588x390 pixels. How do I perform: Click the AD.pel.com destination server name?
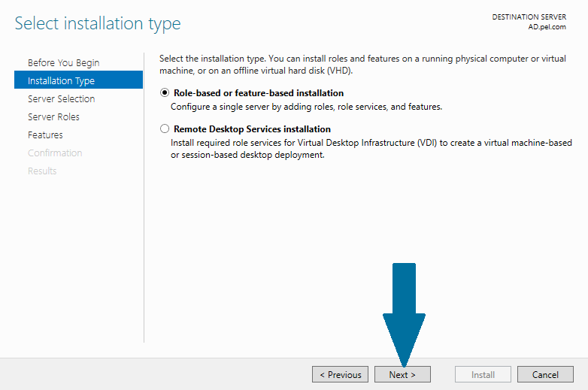pyautogui.click(x=547, y=27)
